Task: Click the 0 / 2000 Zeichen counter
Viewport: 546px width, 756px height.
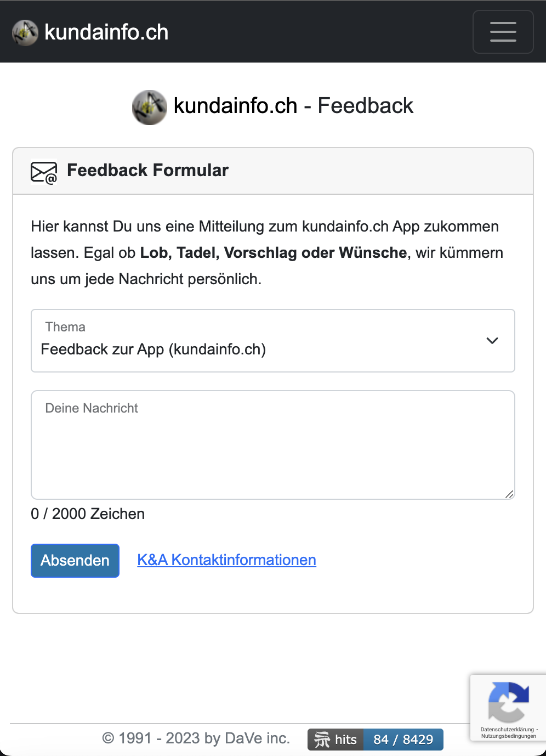Action: click(88, 514)
